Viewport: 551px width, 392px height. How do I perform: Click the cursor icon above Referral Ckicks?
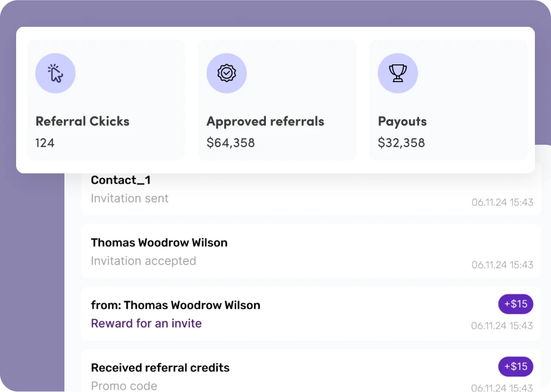(x=55, y=73)
